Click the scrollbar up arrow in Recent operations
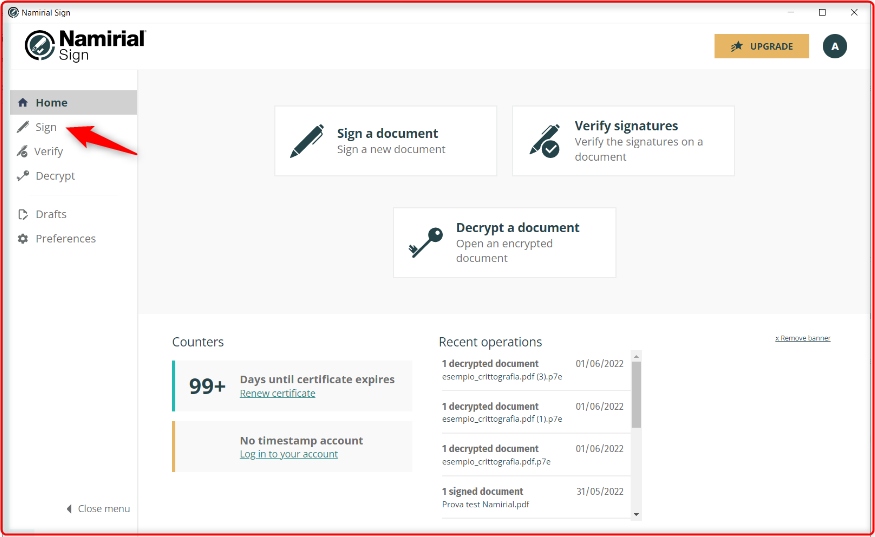Viewport: 875px width, 537px height. [x=636, y=356]
